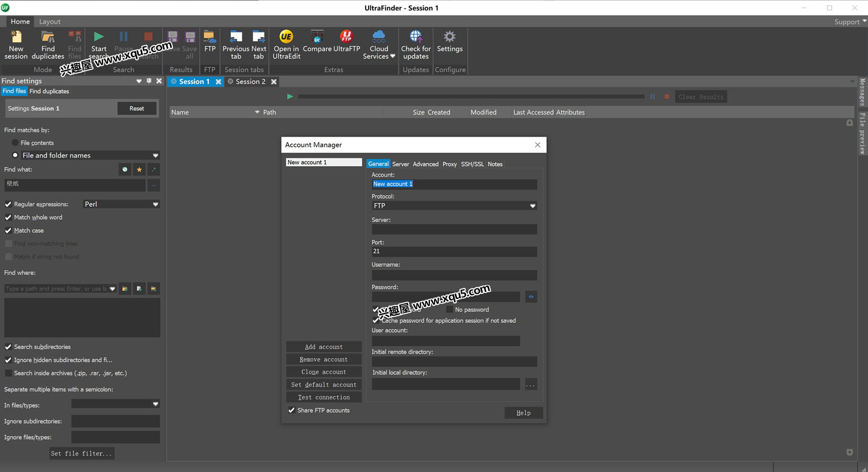
Task: Click the show password icon beside Password
Action: (x=531, y=297)
